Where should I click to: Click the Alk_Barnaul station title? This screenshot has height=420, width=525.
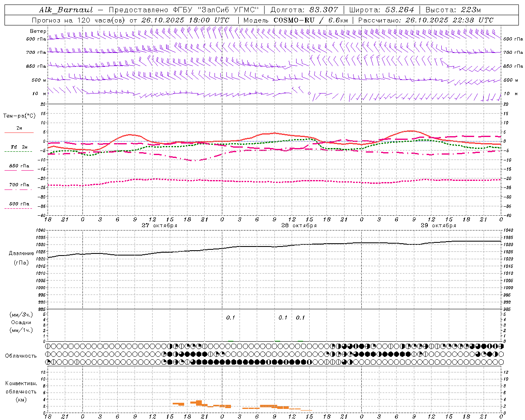(66, 10)
